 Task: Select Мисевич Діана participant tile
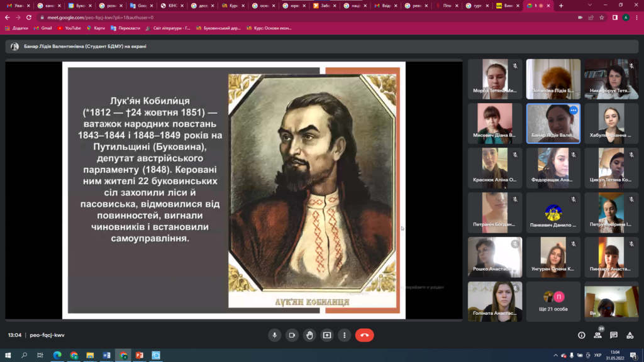(495, 123)
